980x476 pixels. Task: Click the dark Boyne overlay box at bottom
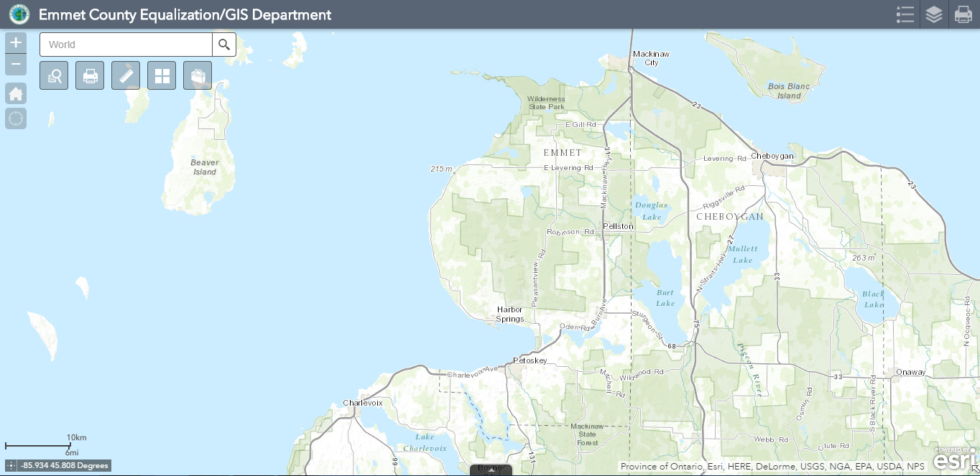[491, 470]
